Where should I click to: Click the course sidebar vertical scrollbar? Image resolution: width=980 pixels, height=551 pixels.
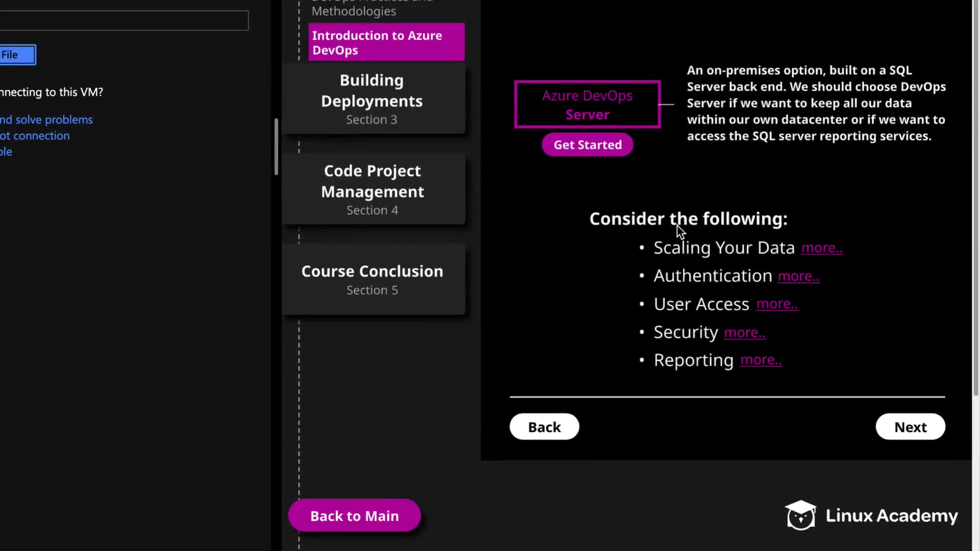point(276,147)
